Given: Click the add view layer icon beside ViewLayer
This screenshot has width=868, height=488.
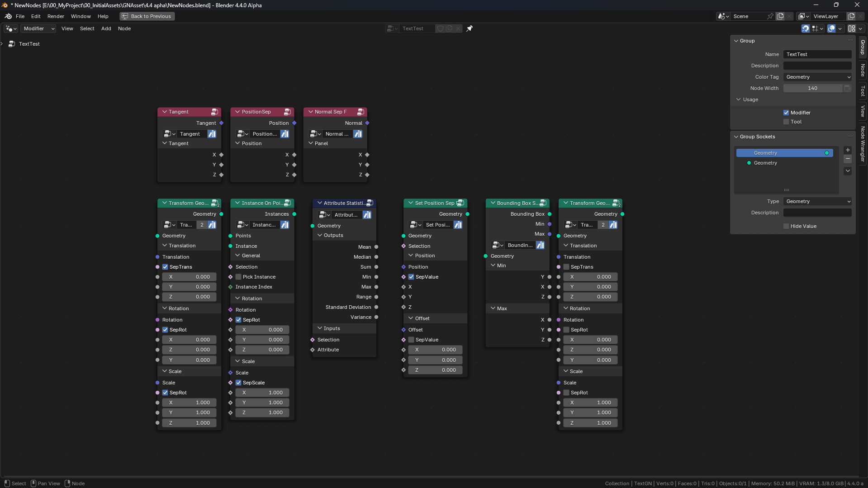Looking at the screenshot, I should pyautogui.click(x=851, y=16).
